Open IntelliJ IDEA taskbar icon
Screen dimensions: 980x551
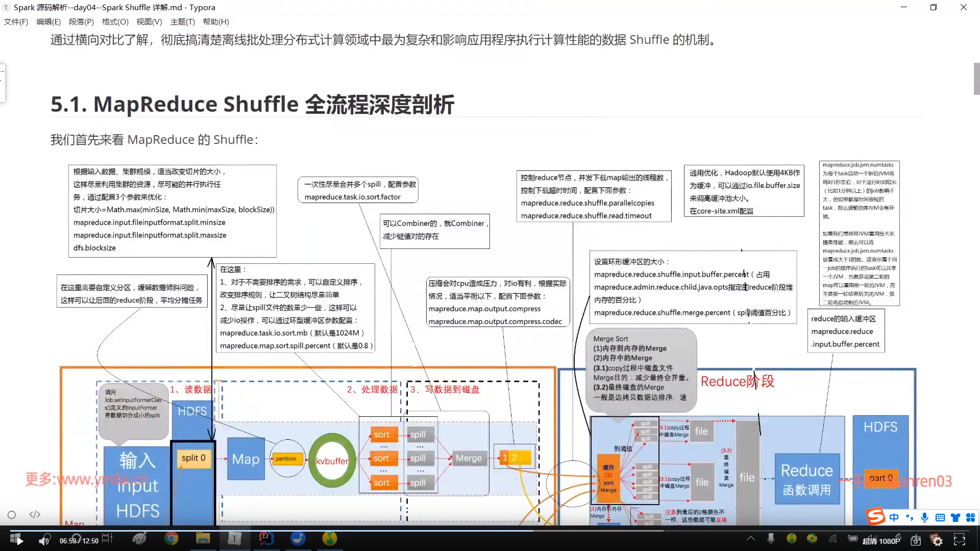point(266,539)
